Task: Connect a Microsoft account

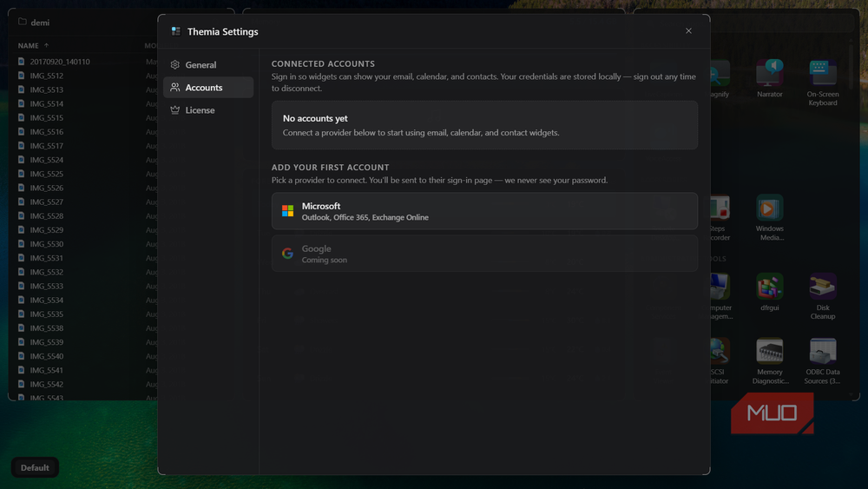Action: [x=484, y=211]
